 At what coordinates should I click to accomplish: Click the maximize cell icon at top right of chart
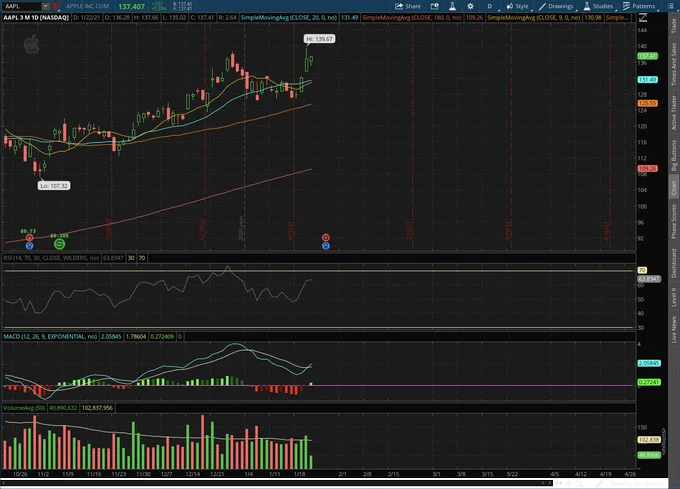tap(643, 18)
